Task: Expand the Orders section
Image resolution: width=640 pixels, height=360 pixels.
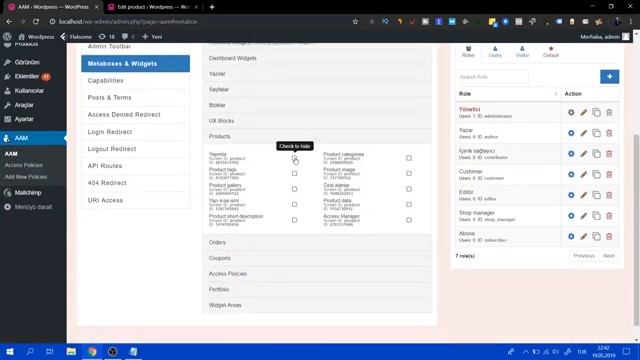Action: [x=317, y=242]
